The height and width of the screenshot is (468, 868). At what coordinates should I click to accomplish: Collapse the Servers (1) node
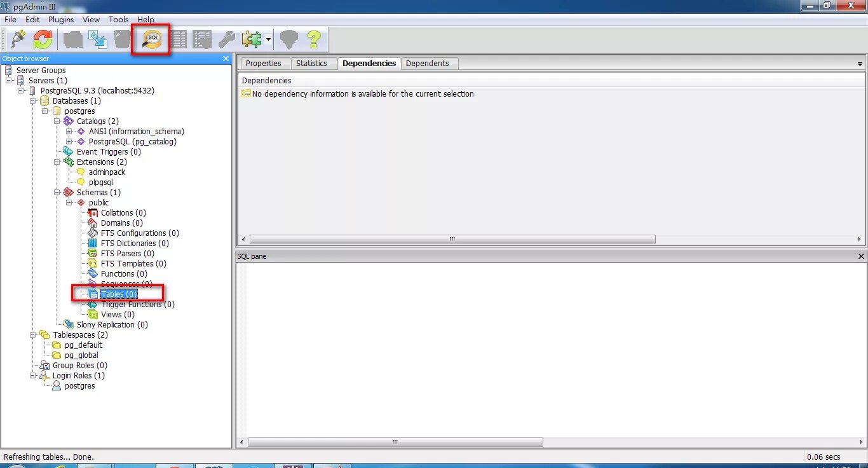pyautogui.click(x=9, y=81)
